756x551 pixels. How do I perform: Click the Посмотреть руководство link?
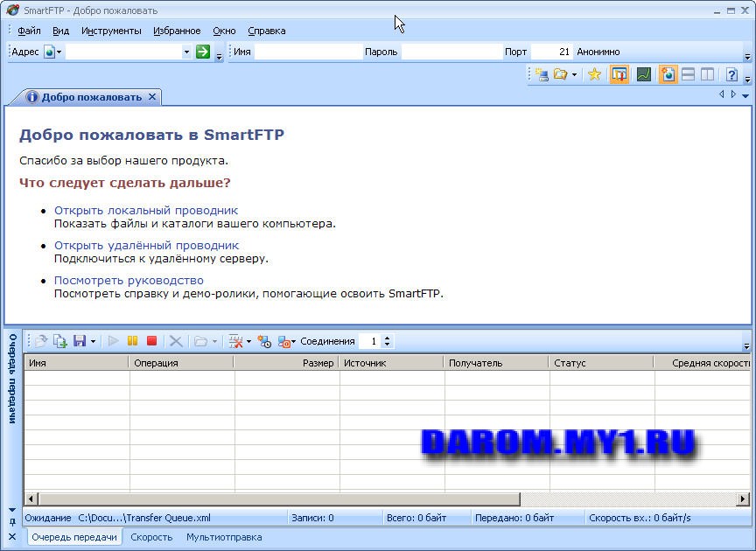tap(129, 280)
